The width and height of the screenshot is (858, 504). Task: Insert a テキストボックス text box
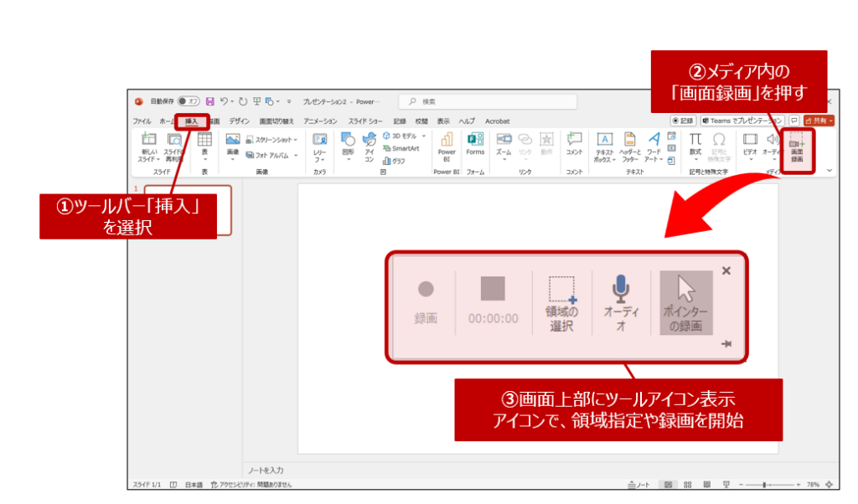click(x=605, y=147)
